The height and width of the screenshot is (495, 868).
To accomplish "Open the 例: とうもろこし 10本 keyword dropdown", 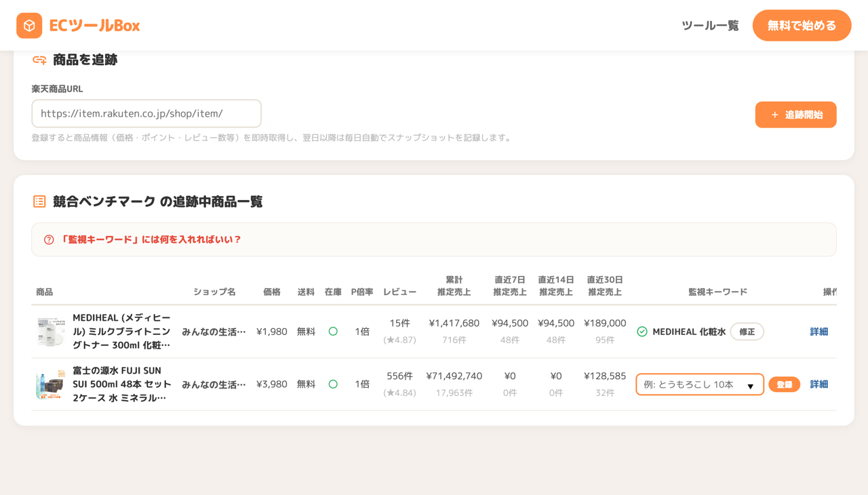I will 700,384.
